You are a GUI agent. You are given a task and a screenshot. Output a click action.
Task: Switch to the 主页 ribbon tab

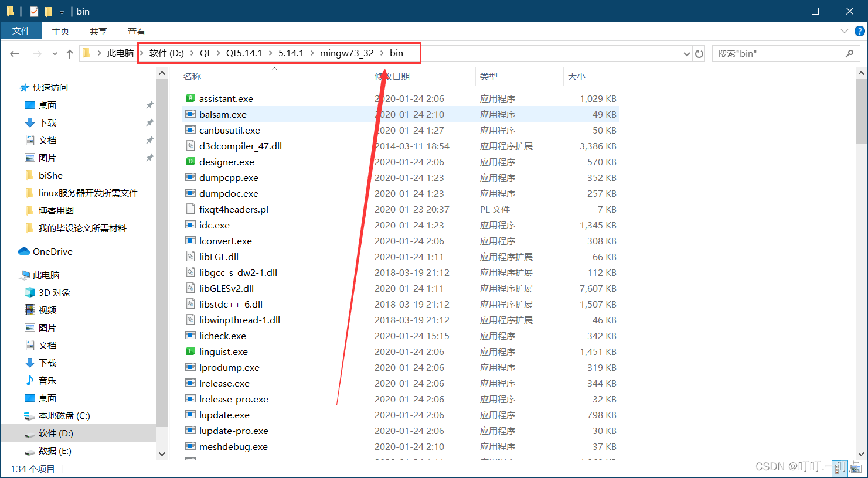pos(60,31)
